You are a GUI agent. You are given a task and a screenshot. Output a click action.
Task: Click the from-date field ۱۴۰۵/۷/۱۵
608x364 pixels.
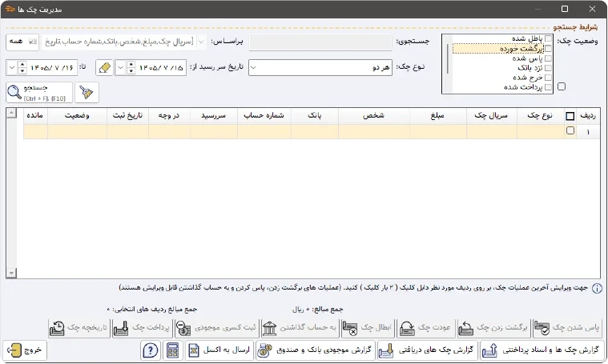pyautogui.click(x=161, y=68)
